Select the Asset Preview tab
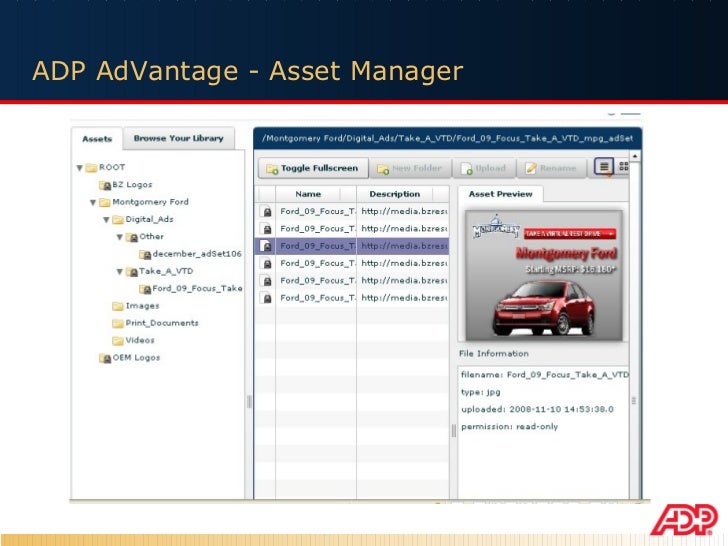The width and height of the screenshot is (728, 546). click(x=500, y=194)
